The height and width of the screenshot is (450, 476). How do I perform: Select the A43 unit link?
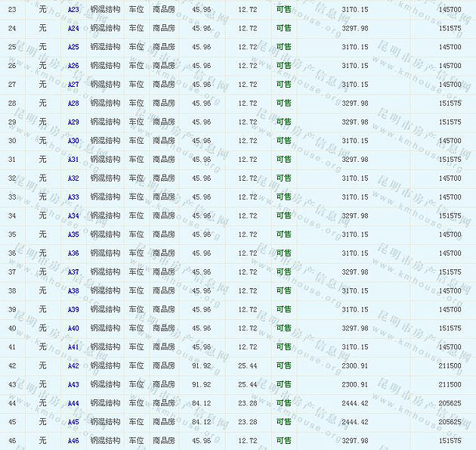(x=73, y=384)
